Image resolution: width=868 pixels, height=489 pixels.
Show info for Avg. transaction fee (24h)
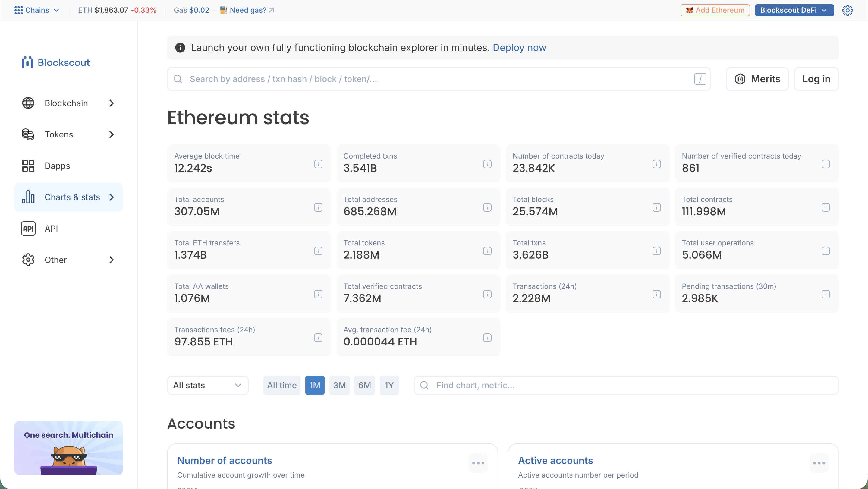tap(487, 338)
